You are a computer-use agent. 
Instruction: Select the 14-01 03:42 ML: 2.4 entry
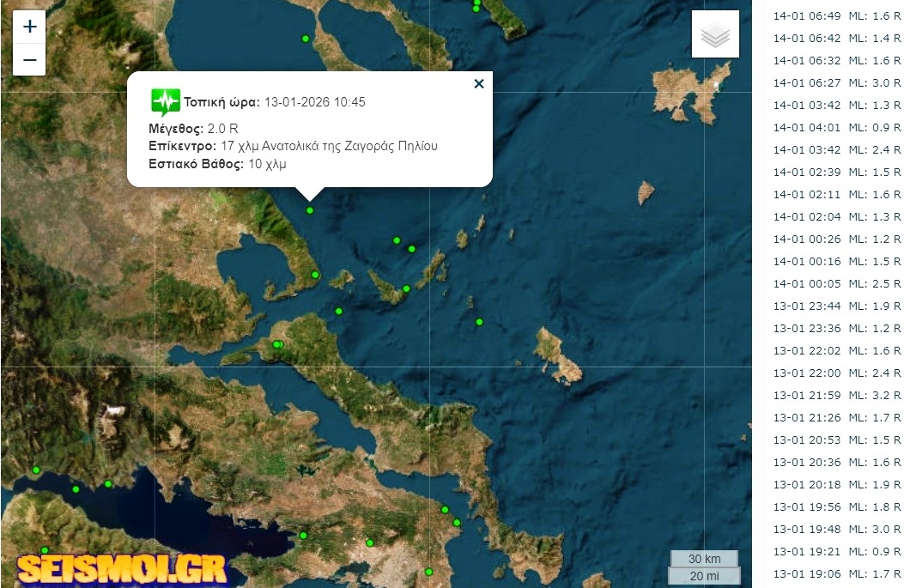836,150
